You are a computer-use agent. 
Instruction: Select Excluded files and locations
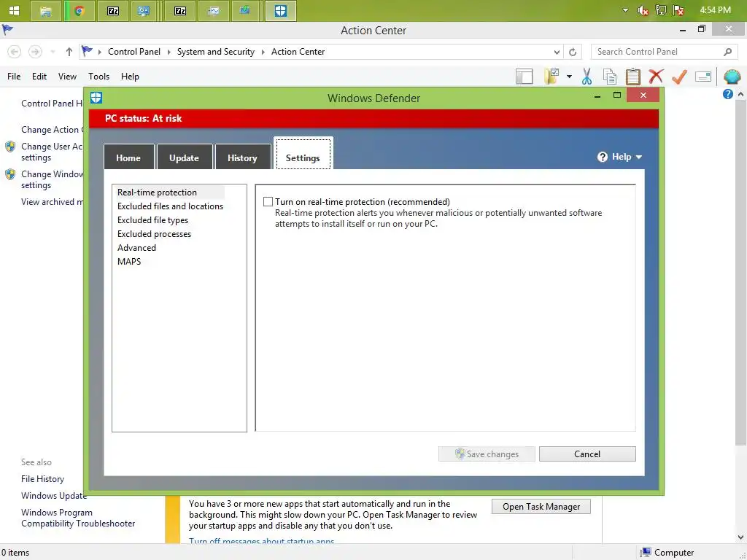pos(170,206)
